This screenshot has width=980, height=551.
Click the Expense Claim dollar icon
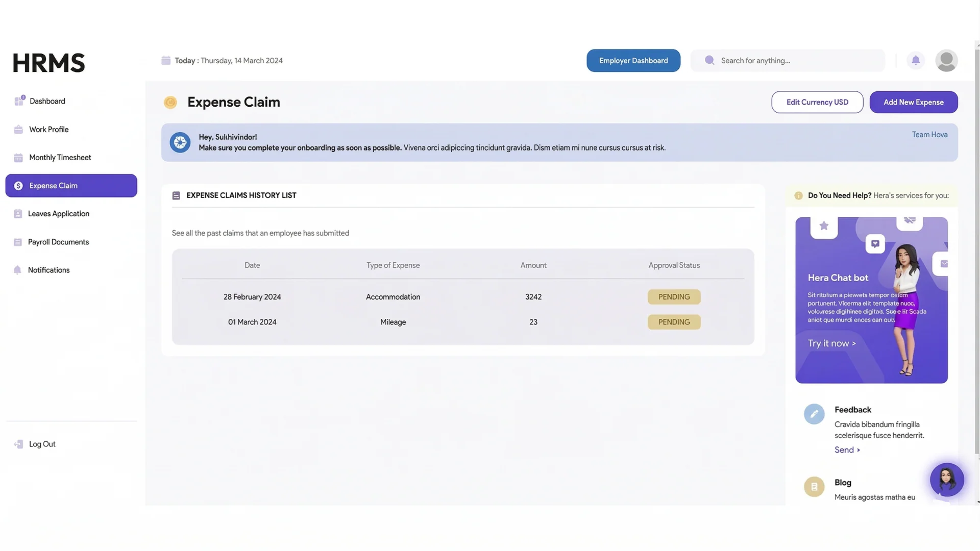coord(18,186)
